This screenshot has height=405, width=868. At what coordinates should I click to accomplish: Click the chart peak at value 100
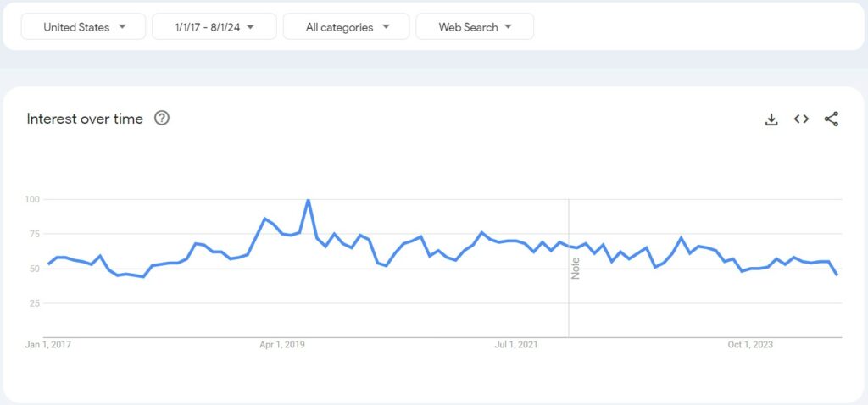(308, 201)
